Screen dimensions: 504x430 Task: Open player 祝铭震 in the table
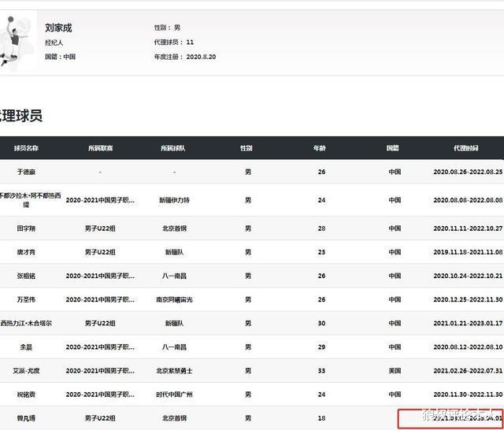coord(26,395)
